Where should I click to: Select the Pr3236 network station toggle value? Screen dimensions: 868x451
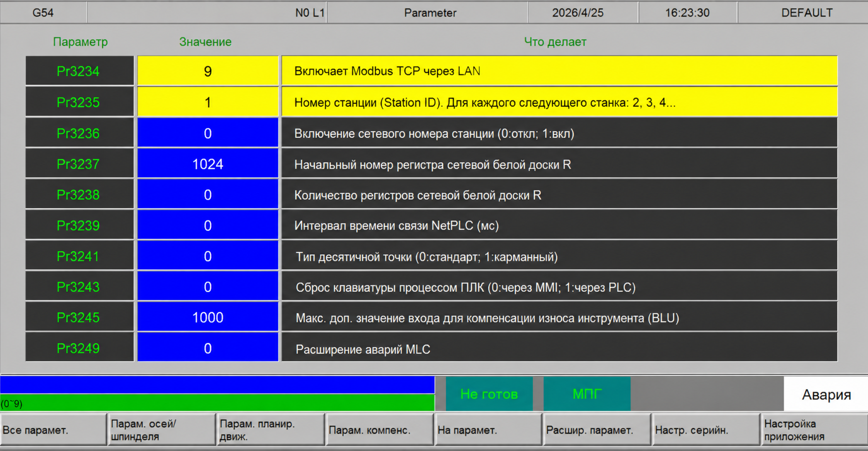point(208,133)
